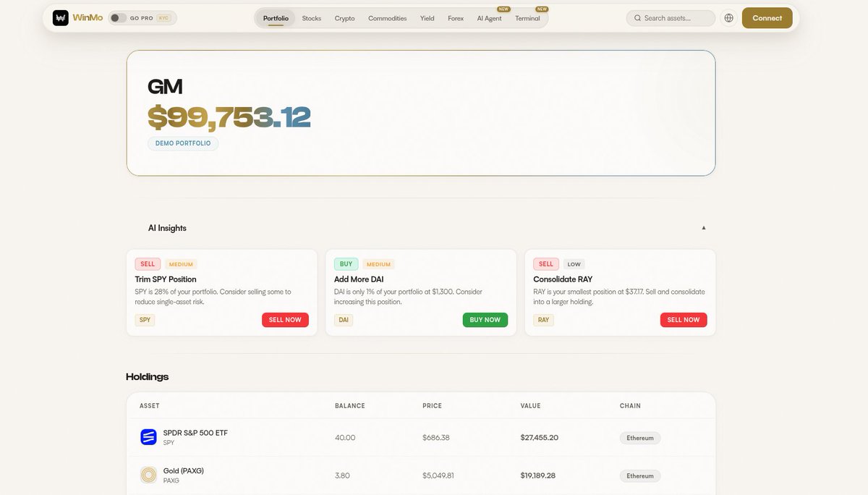This screenshot has width=868, height=495.
Task: Go to the Crypto tab
Action: [x=344, y=18]
